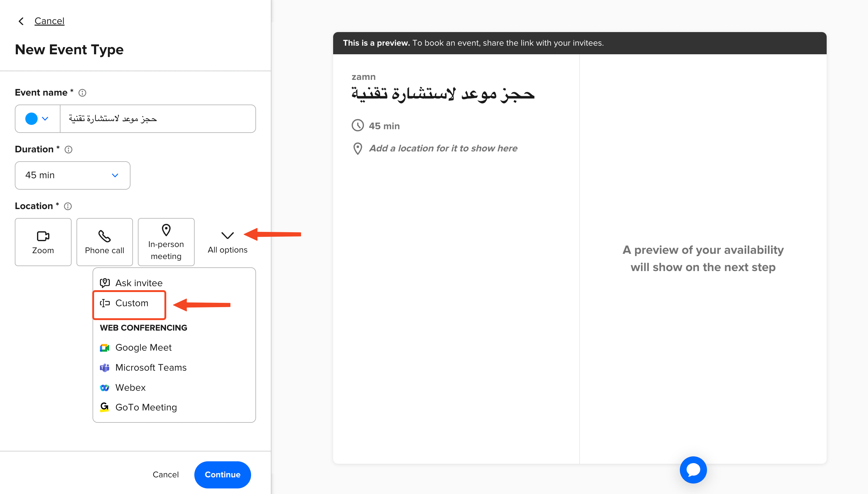The height and width of the screenshot is (494, 868).
Task: Open the 45 min Duration dropdown
Action: (x=72, y=175)
